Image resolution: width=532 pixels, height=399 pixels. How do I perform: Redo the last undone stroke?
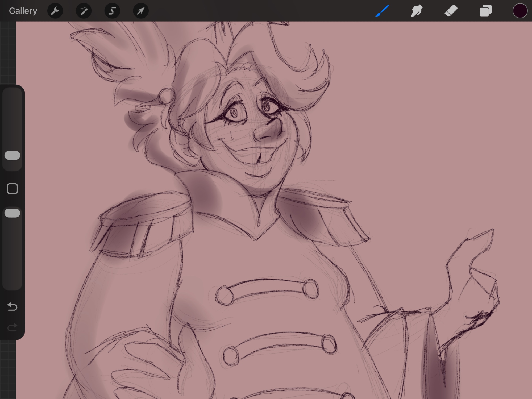click(12, 327)
